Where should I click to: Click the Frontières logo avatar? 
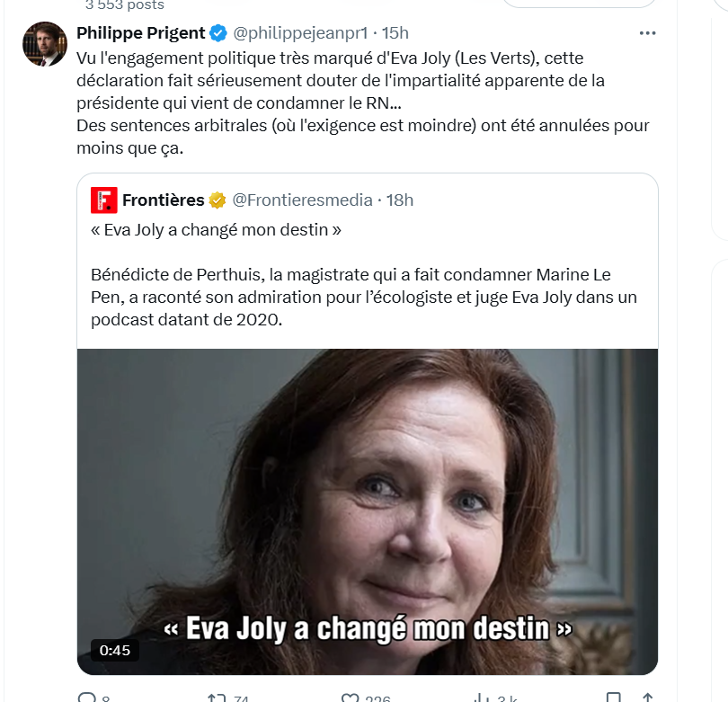tap(104, 200)
